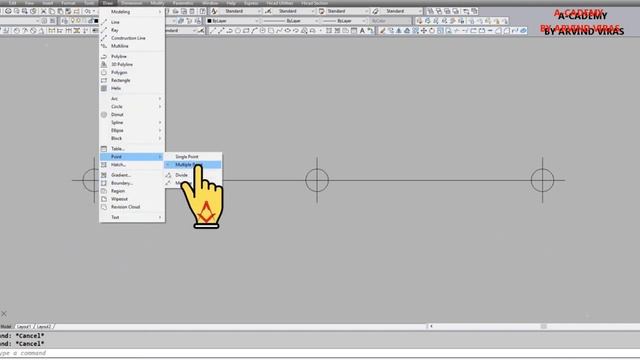
Task: Click the Hatch tool toolbar icon
Action: click(x=329, y=31)
